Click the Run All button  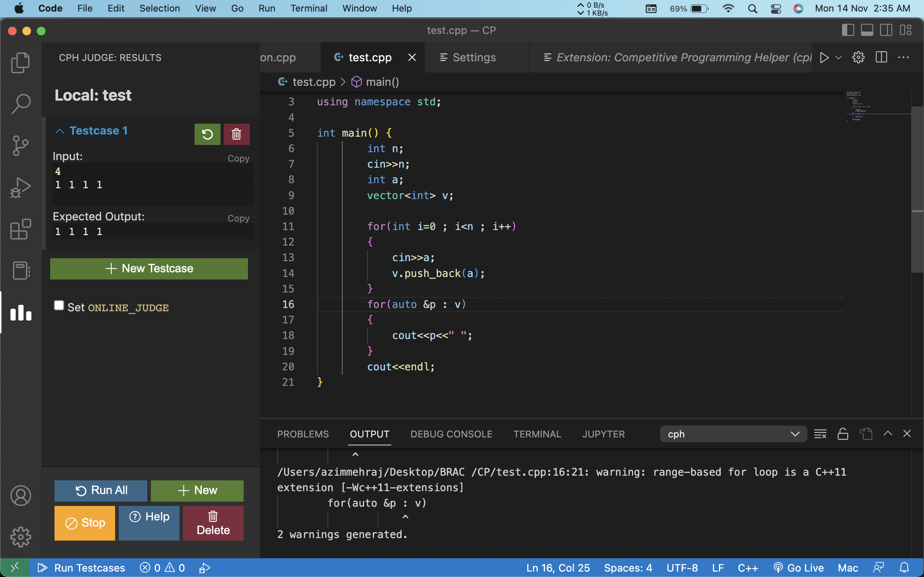(100, 490)
